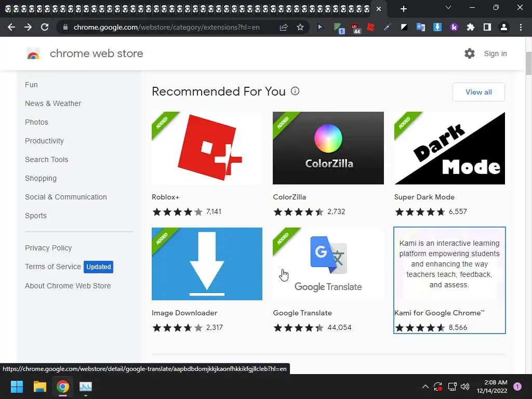Open the Google Translate thumbnail
This screenshot has width=532, height=399.
(x=328, y=263)
